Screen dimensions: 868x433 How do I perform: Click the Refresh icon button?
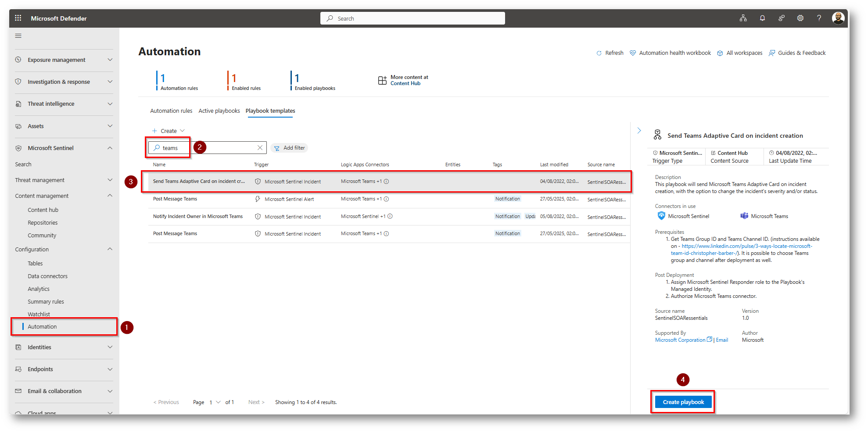click(599, 53)
